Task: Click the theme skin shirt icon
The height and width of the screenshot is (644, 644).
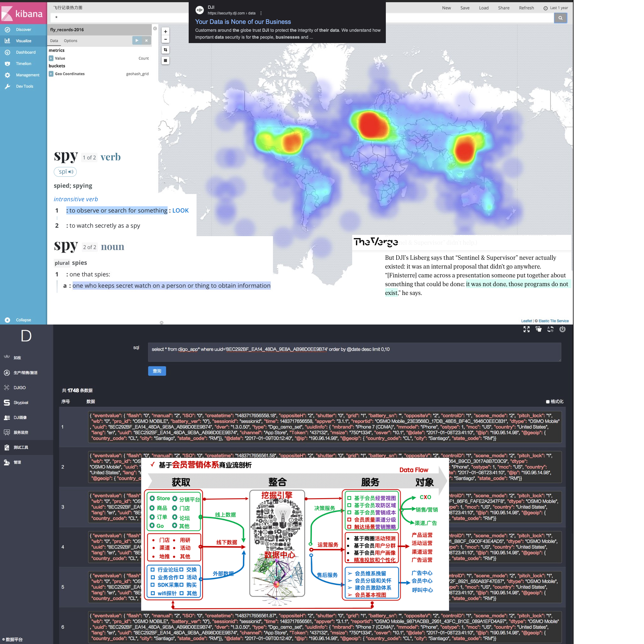Action: pyautogui.click(x=538, y=329)
